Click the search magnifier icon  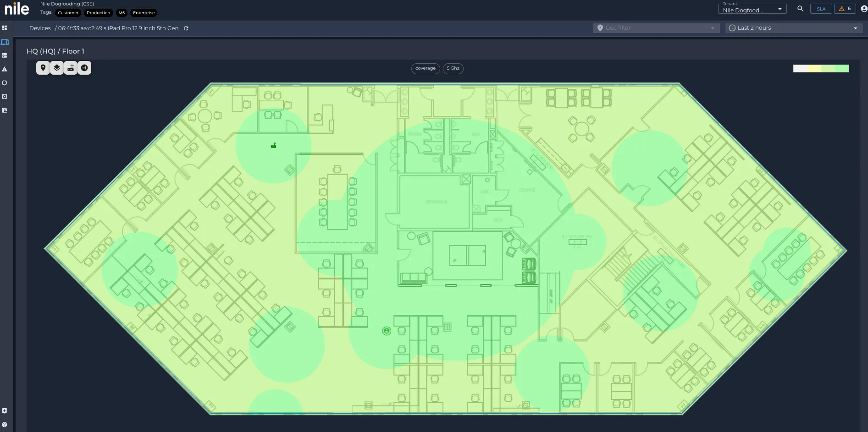point(800,9)
